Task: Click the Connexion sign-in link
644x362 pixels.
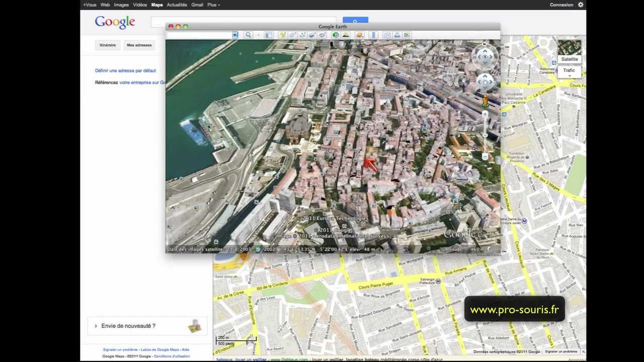Action: coord(561,5)
